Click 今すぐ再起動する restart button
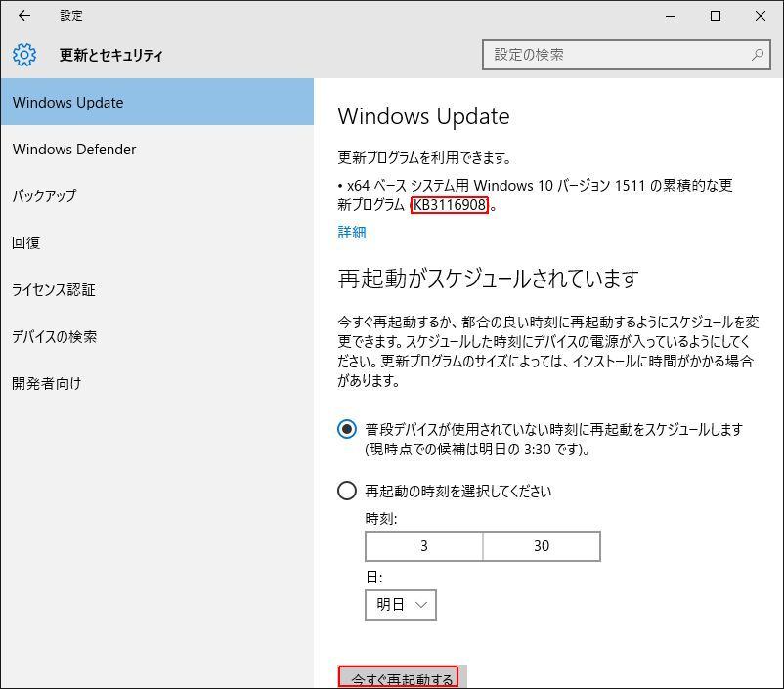Screen dimensions: 784x689 [x=399, y=677]
